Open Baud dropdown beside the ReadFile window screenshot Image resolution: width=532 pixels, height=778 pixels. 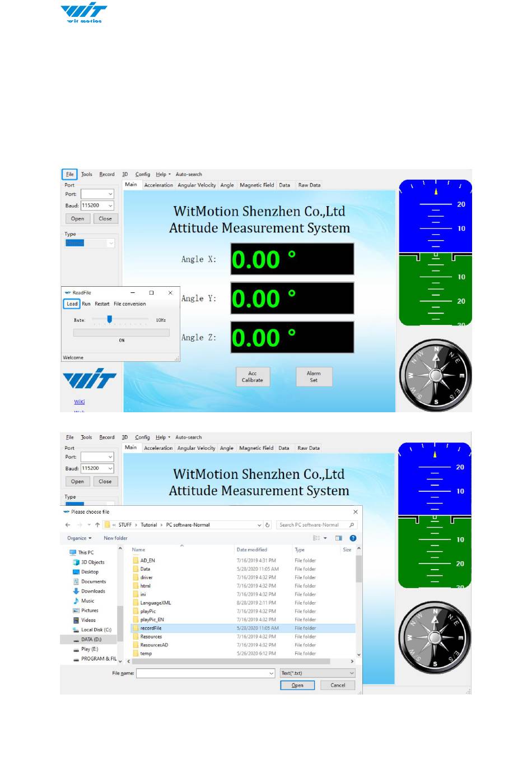[110, 206]
